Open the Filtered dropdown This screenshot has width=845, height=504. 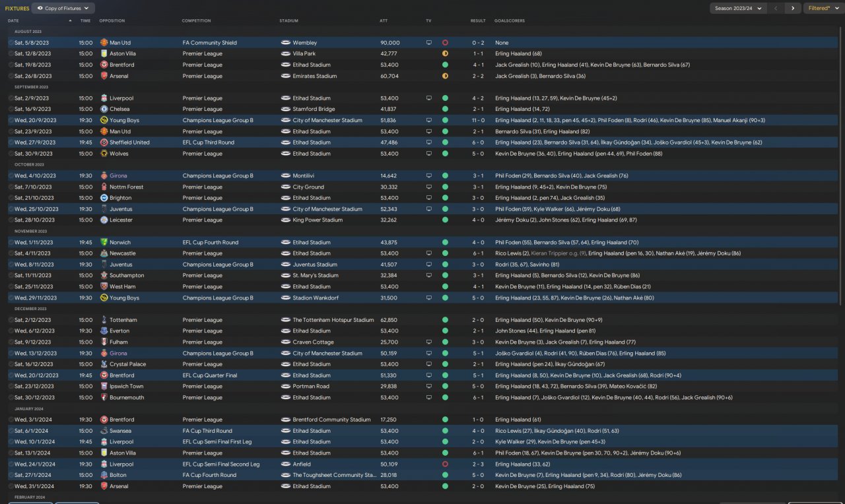(x=823, y=9)
